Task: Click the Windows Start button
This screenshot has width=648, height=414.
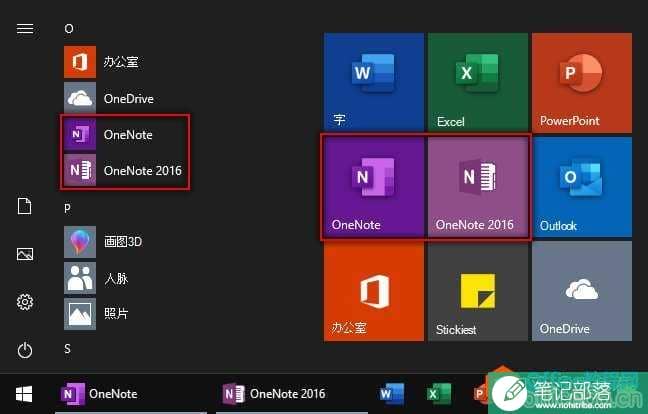Action: (24, 394)
